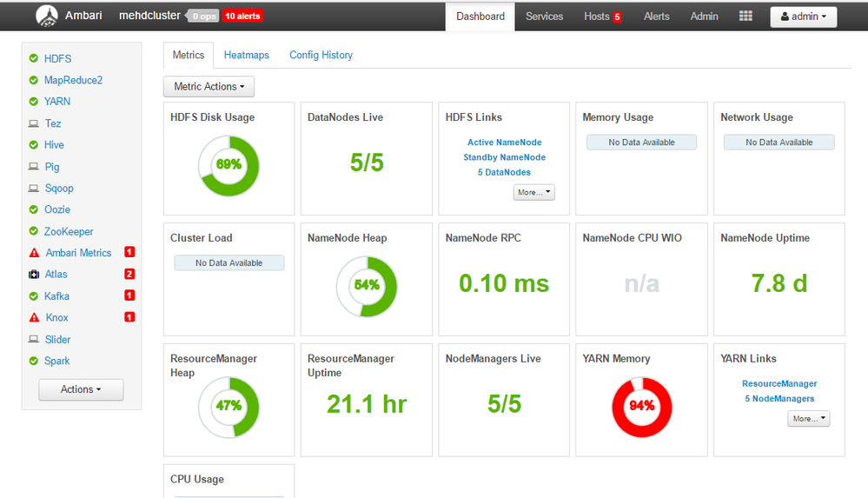The image size is (868, 498).
Task: Click the red 5 badge on Hosts
Action: [617, 17]
